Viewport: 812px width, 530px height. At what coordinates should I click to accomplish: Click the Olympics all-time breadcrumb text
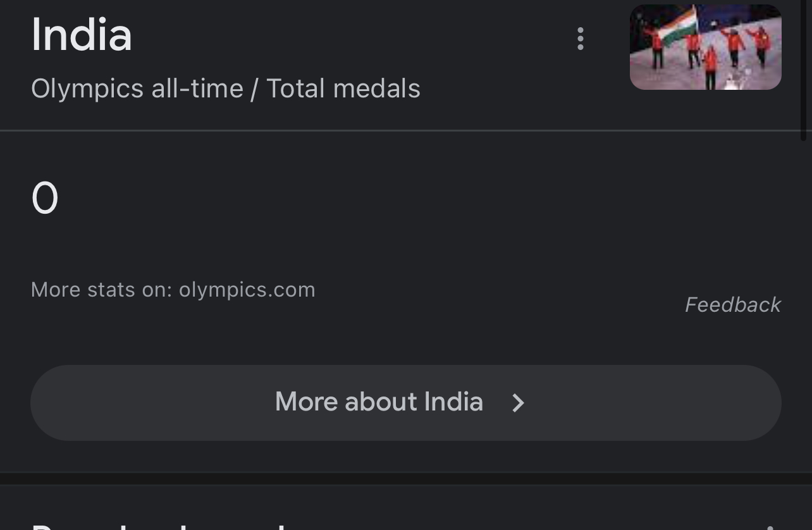137,89
